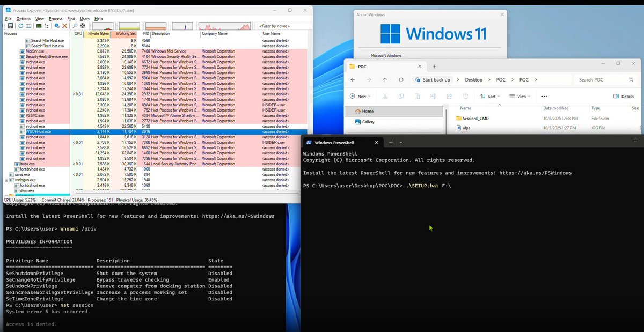The width and height of the screenshot is (644, 332).
Task: Click Refresh Now icon in Process Explorer toolbar
Action: [x=20, y=26]
